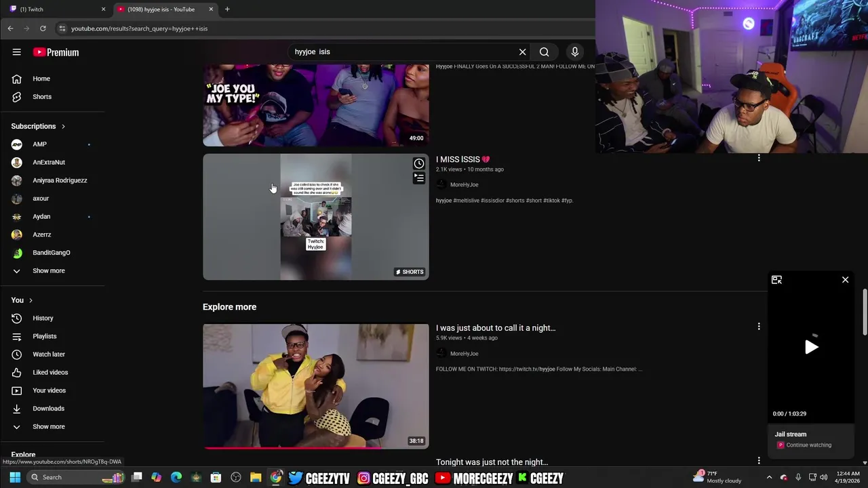
Task: Open OBS Studio from the taskbar
Action: pyautogui.click(x=235, y=477)
